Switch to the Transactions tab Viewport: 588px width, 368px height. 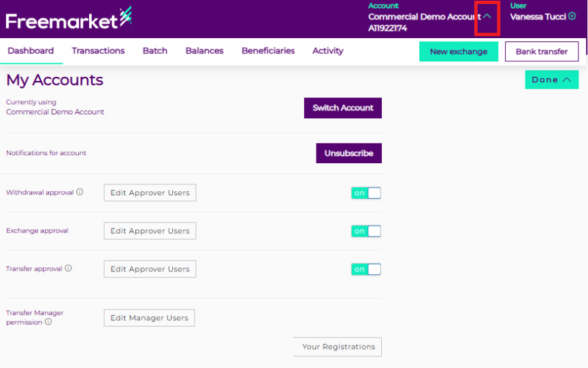point(98,51)
